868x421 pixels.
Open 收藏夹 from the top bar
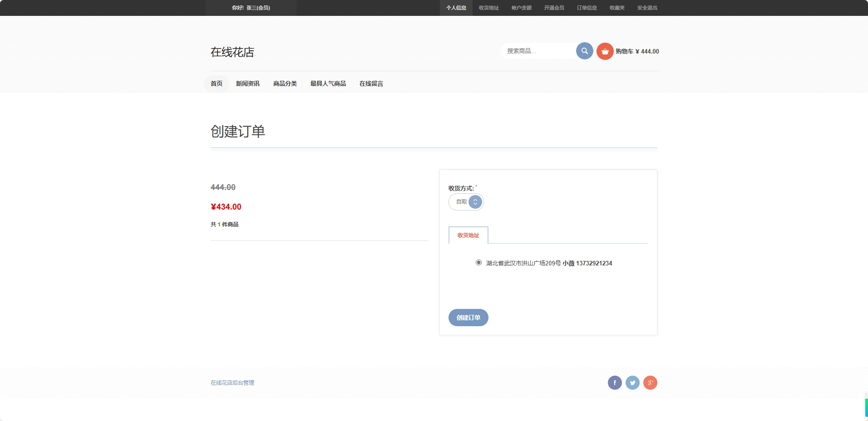616,8
